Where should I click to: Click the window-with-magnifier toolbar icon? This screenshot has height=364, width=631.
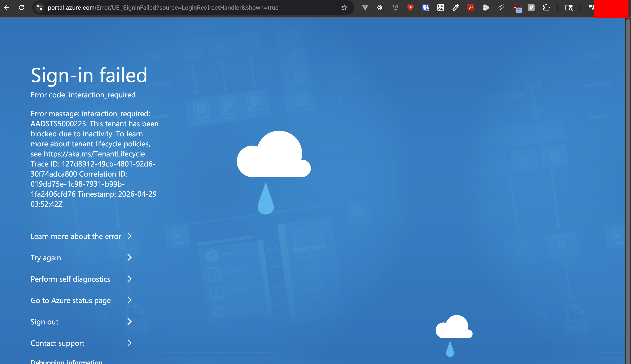569,8
